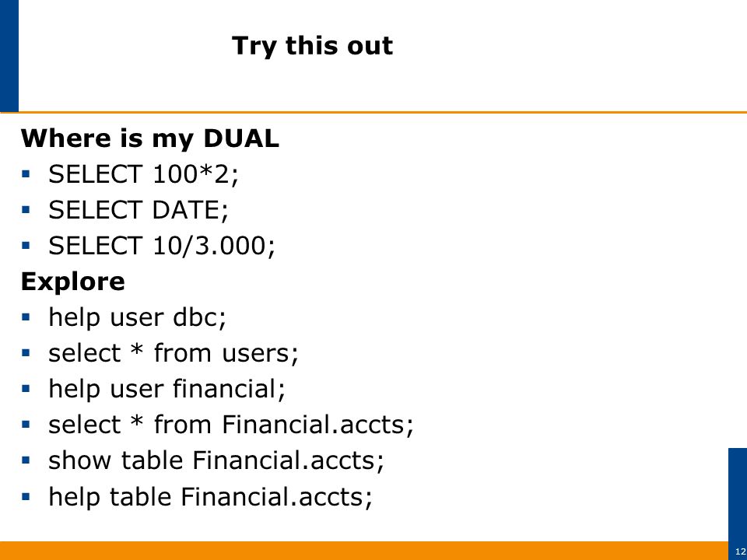Click the bullet before SELECT 100*2

(26, 173)
